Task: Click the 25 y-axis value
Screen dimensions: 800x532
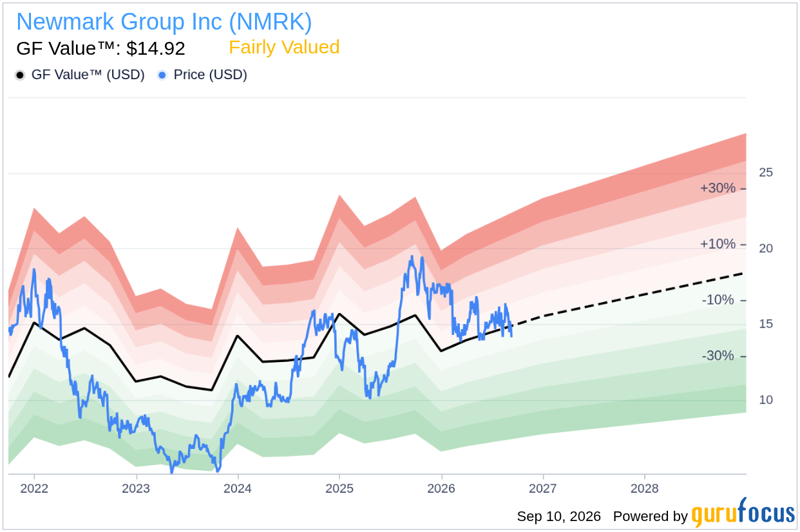Action: (766, 173)
